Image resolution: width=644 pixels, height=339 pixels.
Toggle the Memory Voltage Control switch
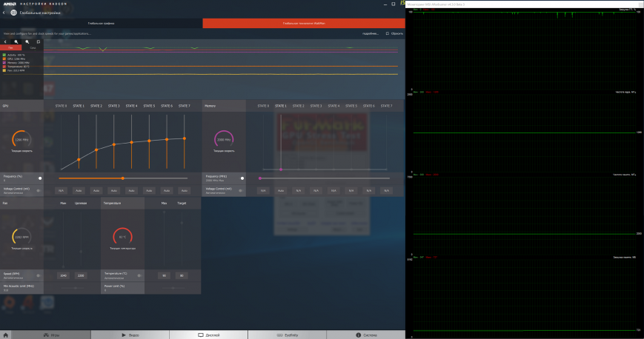[x=241, y=190]
